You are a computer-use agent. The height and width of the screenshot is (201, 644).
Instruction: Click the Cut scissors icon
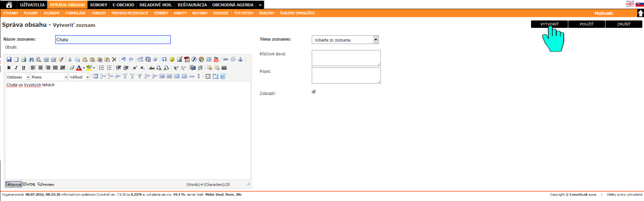click(x=70, y=59)
